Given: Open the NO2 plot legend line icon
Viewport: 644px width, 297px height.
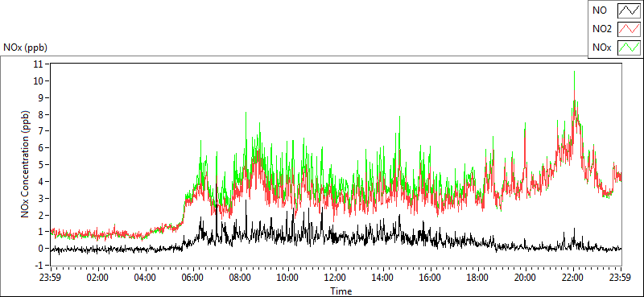Looking at the screenshot, I should [x=629, y=29].
